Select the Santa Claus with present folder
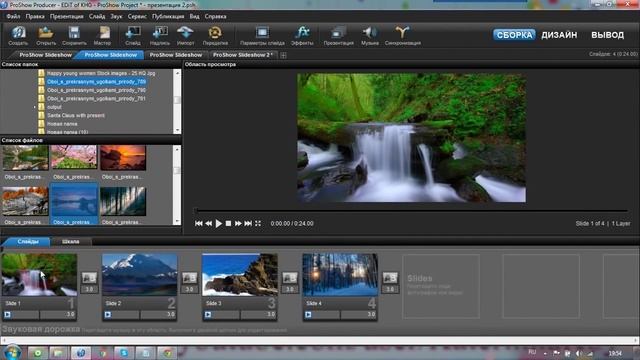Screen dimensions: 640x360 point(76,116)
